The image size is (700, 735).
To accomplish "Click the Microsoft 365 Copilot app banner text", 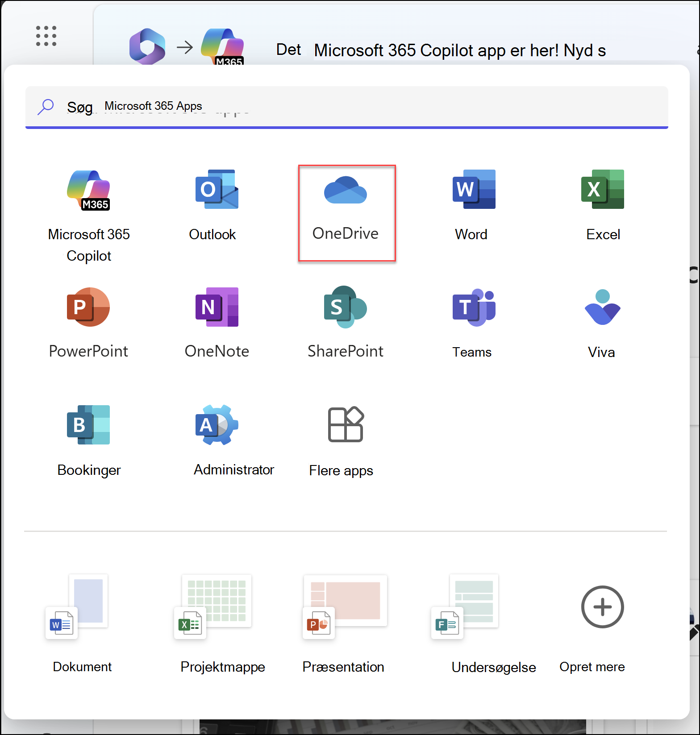I will 460,50.
